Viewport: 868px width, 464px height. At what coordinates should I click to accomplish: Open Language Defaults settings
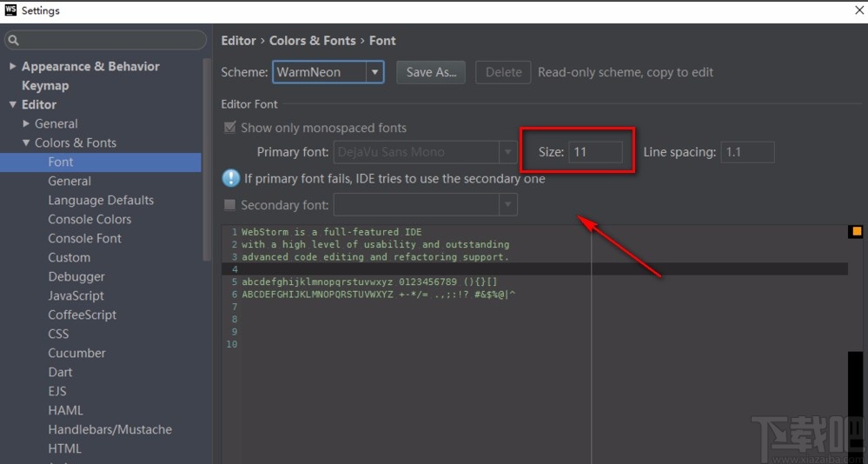[101, 201]
